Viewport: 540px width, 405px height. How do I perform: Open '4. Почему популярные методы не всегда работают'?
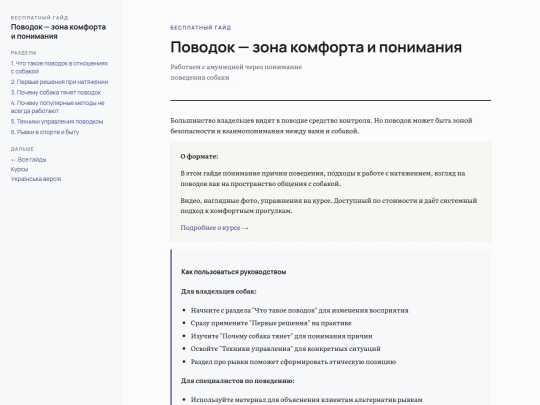58,107
